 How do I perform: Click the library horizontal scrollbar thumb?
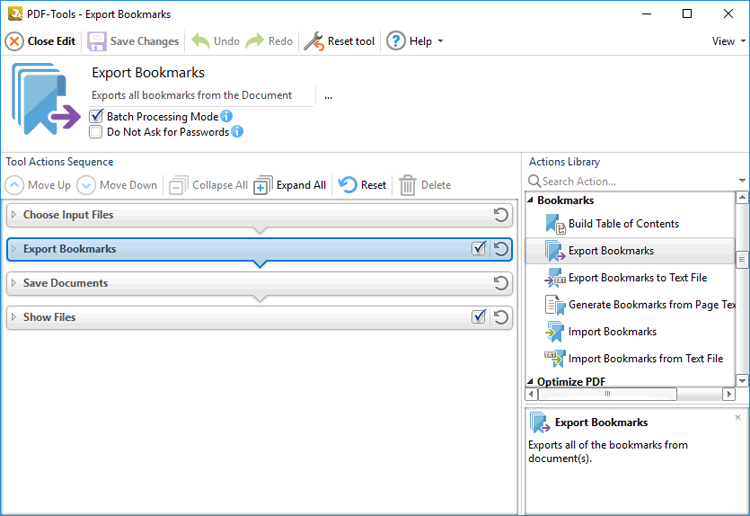[x=607, y=394]
